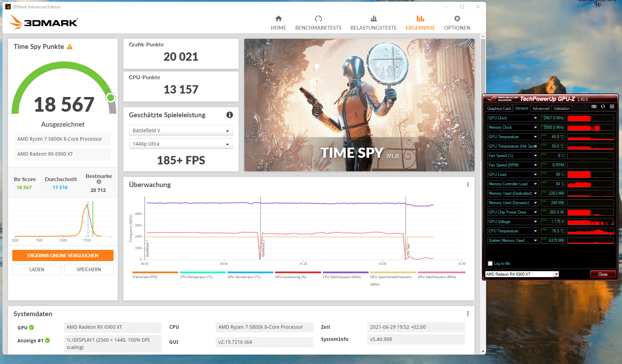Open the Battlefield V game dropdown
The image size is (622, 364).
181,130
